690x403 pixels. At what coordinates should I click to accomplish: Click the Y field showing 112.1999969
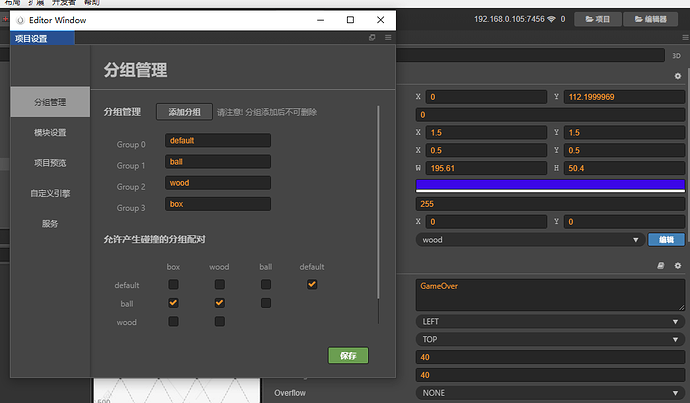click(x=624, y=97)
